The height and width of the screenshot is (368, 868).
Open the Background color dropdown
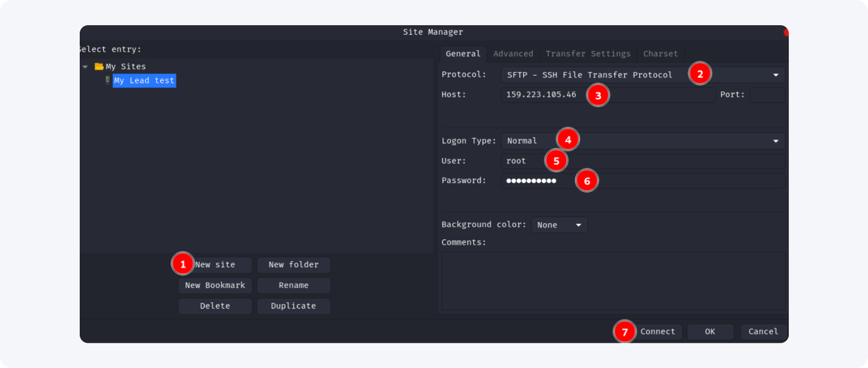559,225
